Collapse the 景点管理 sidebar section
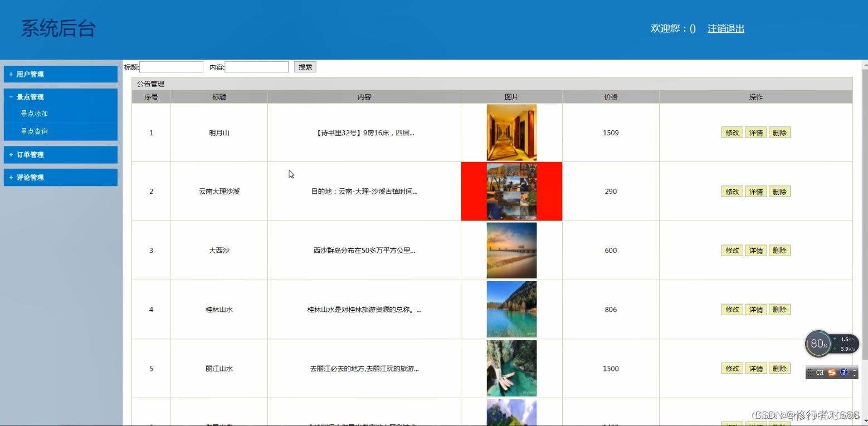 (x=60, y=97)
